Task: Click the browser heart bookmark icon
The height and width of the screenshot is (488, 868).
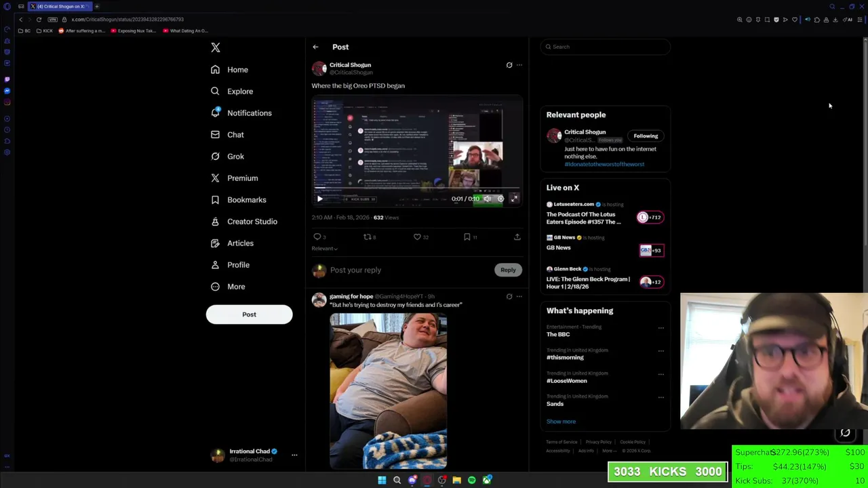Action: pyautogui.click(x=795, y=20)
